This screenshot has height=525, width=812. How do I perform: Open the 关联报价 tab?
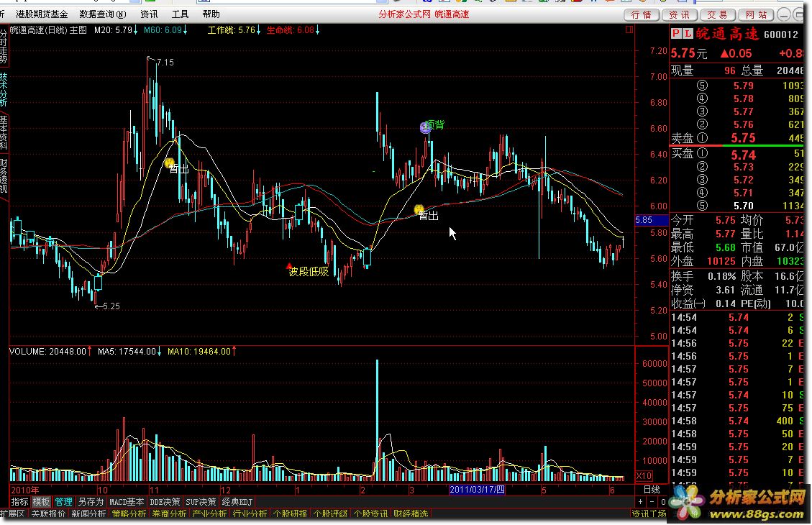(49, 513)
